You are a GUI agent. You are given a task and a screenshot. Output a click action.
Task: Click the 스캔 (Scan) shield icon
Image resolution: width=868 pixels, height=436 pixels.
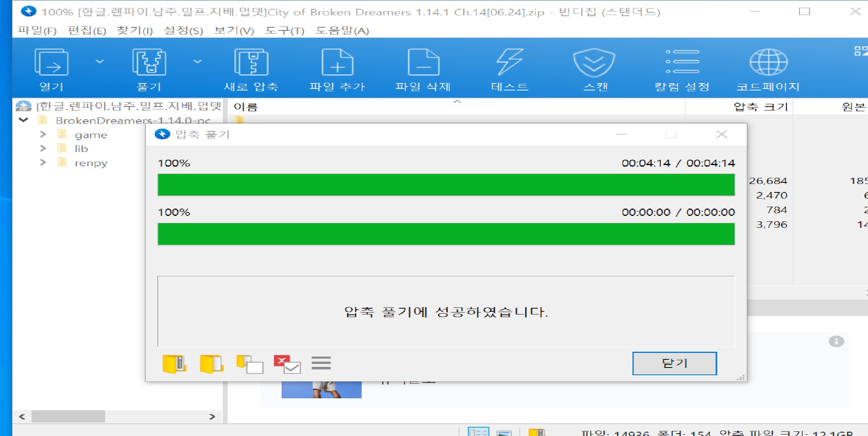pyautogui.click(x=594, y=62)
